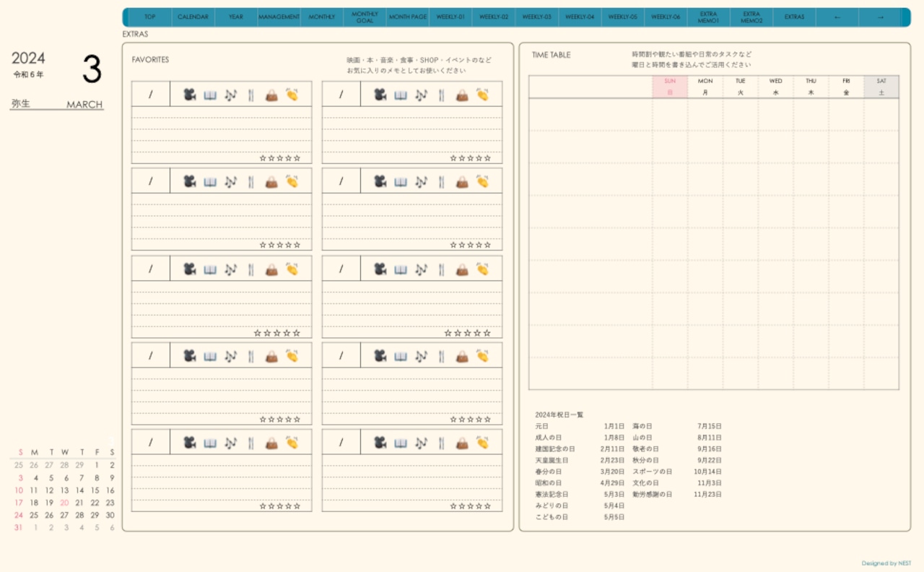Image resolution: width=924 pixels, height=572 pixels.
Task: Select date 15 in the mini calendar
Action: click(x=95, y=490)
